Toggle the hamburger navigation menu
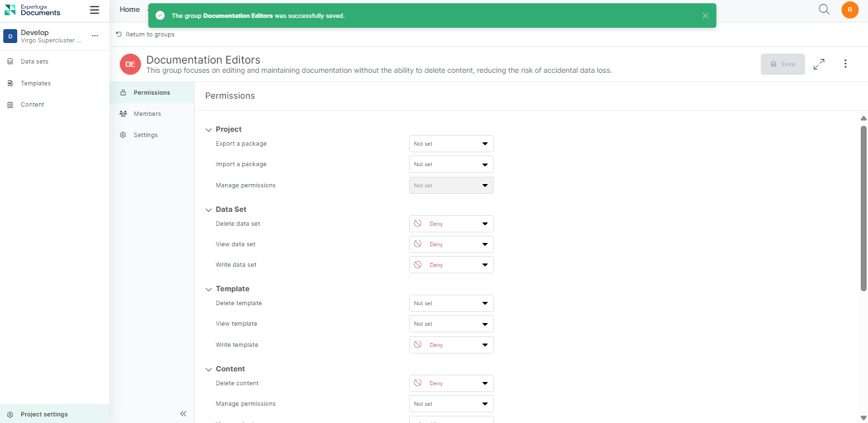The width and height of the screenshot is (868, 423). (x=95, y=10)
